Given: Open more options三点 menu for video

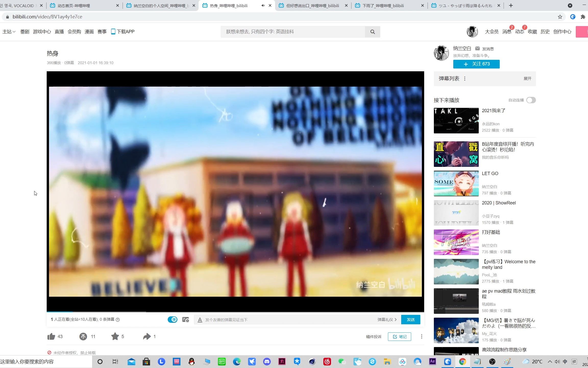Looking at the screenshot, I should 422,336.
